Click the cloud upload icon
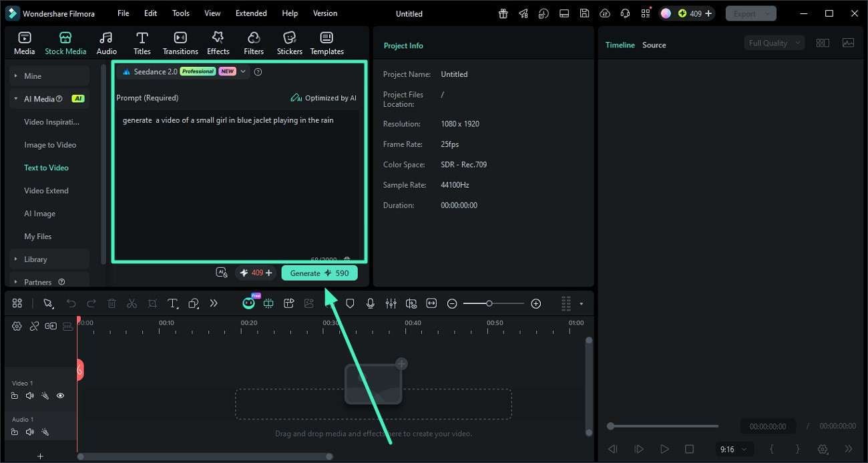 [x=605, y=13]
